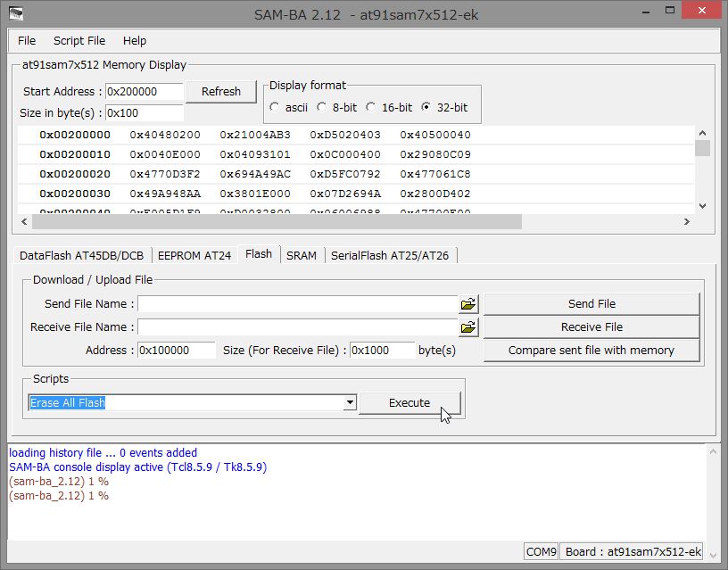Click memory value 0x40480200
This screenshot has height=570, width=728.
coord(165,135)
